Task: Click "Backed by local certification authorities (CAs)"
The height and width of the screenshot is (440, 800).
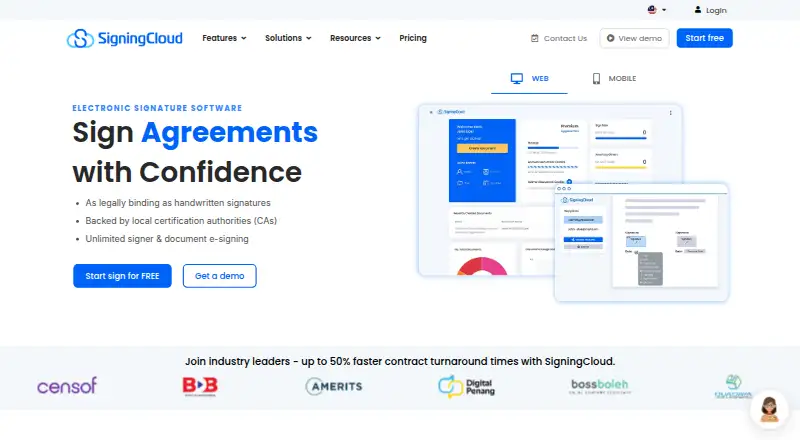Action: (181, 221)
